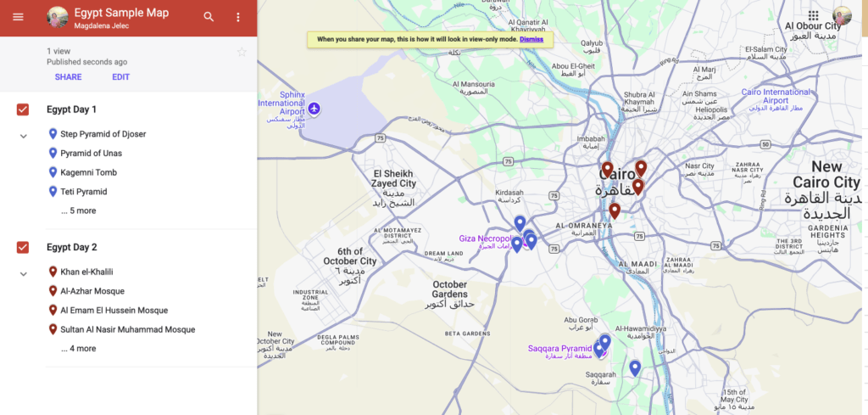
Task: Click the SHARE button
Action: coord(68,77)
